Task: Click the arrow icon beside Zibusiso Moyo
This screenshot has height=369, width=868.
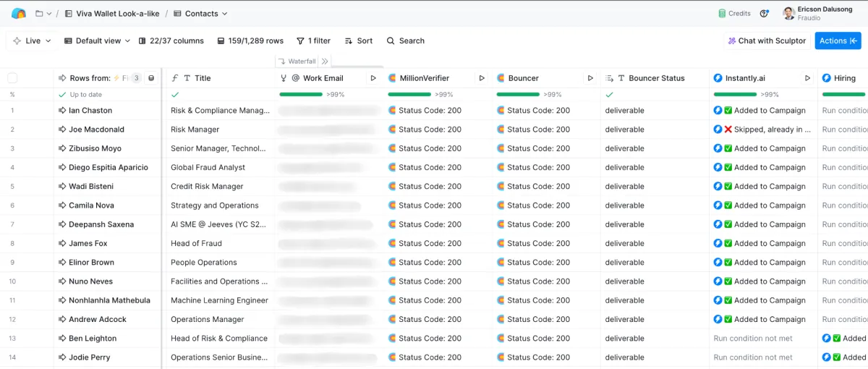Action: [62, 148]
